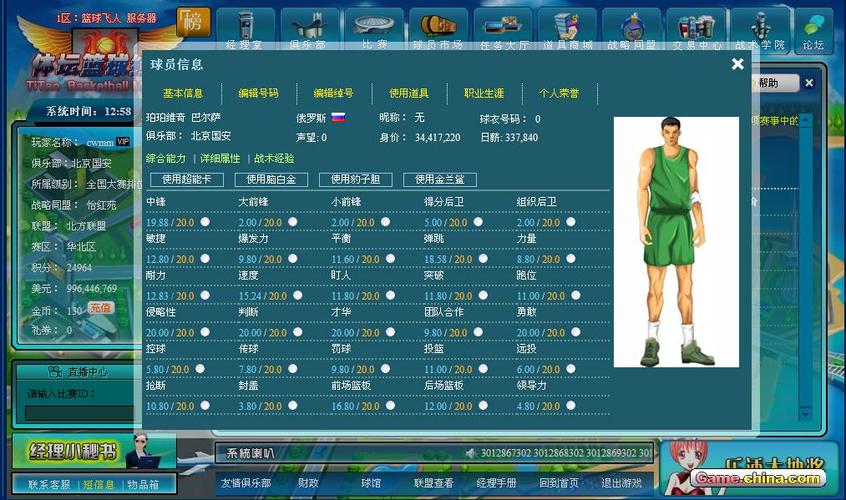Click the 充值 recharge button beside gold
Viewport: 846px width, 500px height.
pos(100,309)
